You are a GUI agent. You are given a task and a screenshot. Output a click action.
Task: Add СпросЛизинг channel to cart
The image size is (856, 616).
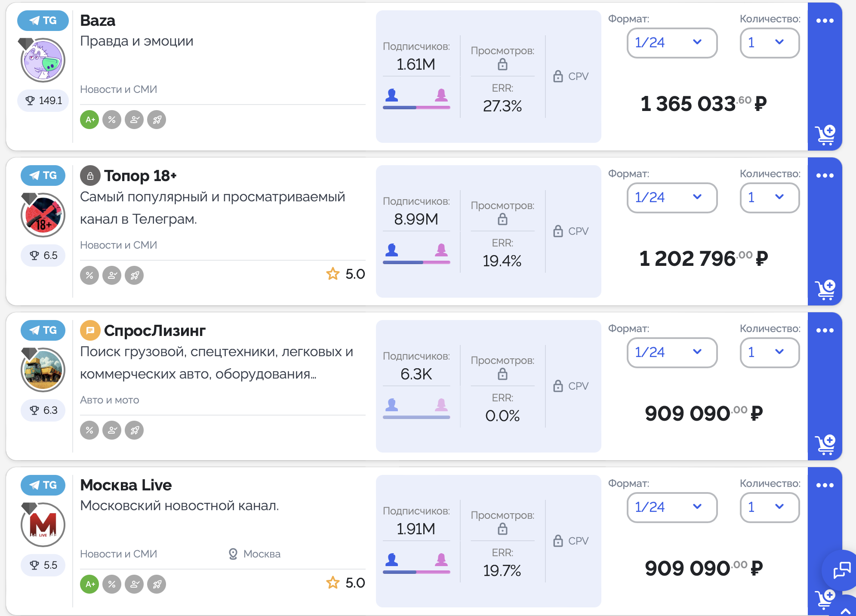825,445
